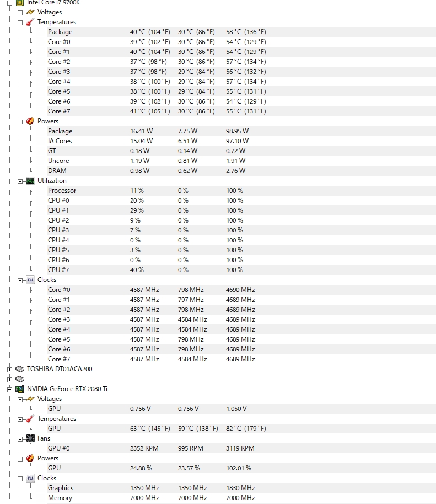The image size is (436, 504).
Task: Click the fan icon next to Fans
Action: point(30,438)
